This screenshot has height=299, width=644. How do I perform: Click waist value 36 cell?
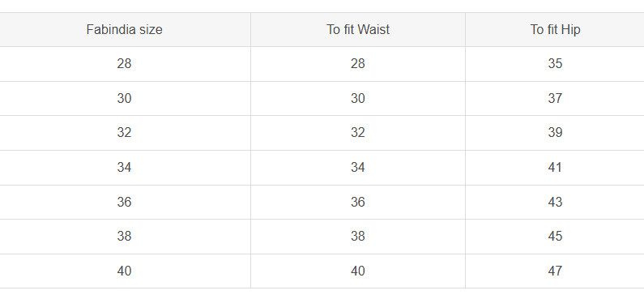point(358,202)
